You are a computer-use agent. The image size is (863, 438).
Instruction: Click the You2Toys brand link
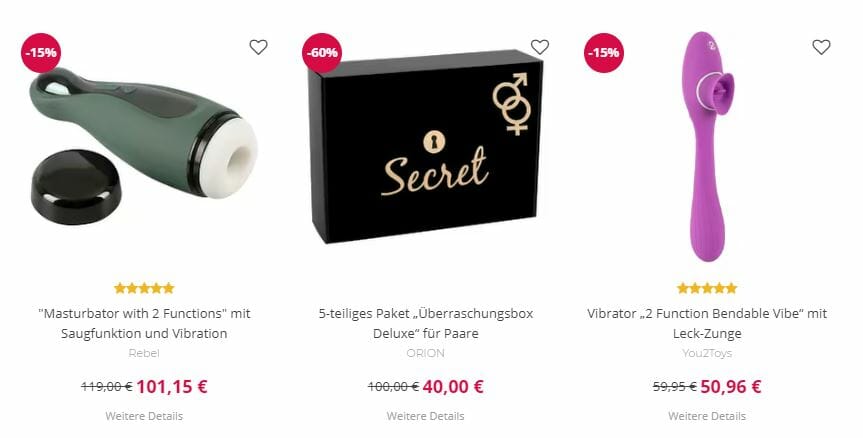(x=707, y=353)
